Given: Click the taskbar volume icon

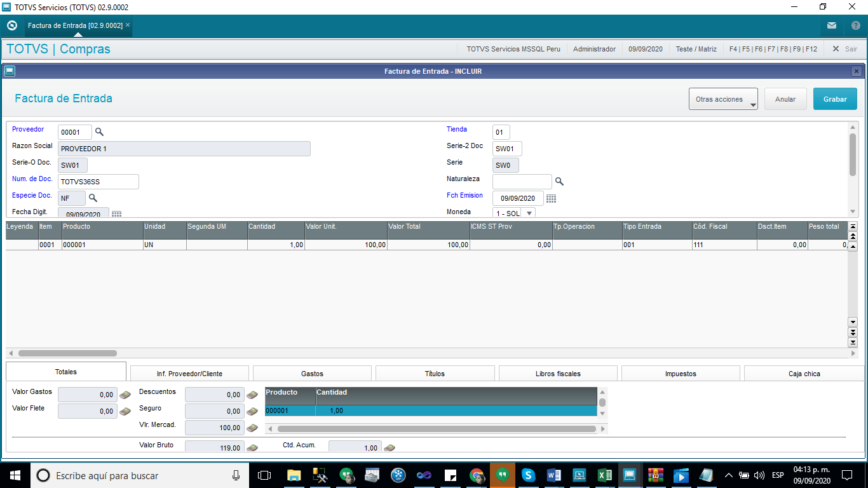Looking at the screenshot, I should tap(759, 475).
